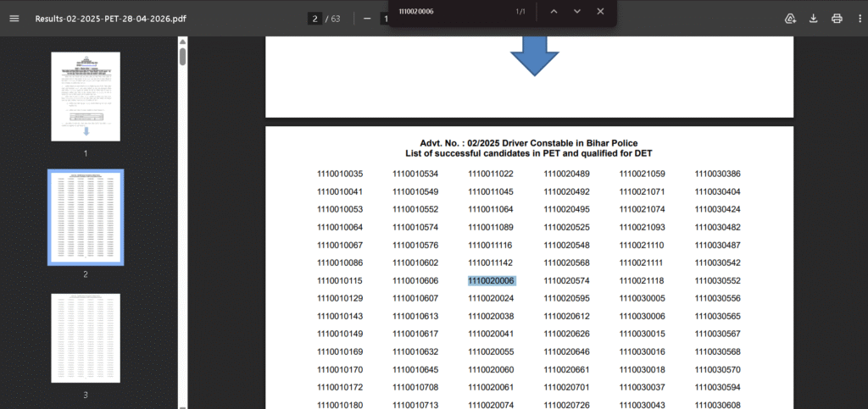868x409 pixels.
Task: Save the PDF to Google Drive
Action: (791, 19)
